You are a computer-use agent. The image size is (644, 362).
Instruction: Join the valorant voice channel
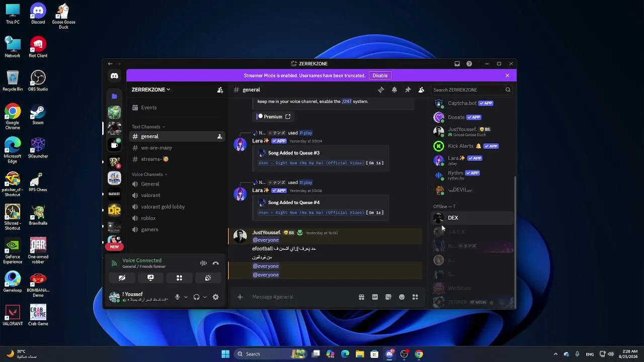pos(177,195)
